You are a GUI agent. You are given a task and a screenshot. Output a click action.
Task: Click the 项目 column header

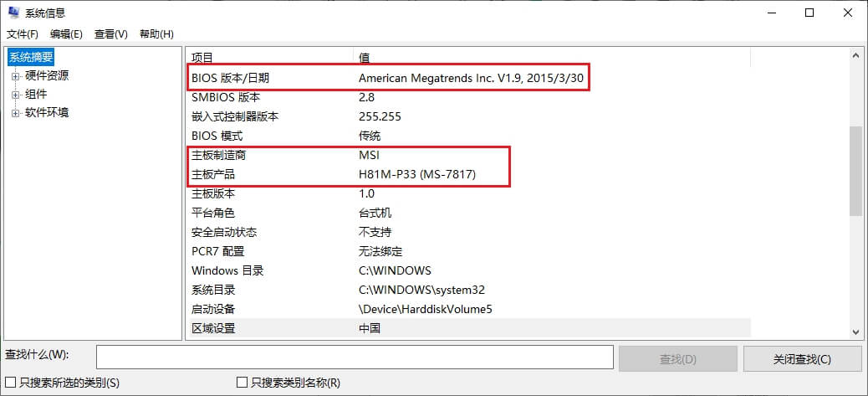(x=269, y=57)
